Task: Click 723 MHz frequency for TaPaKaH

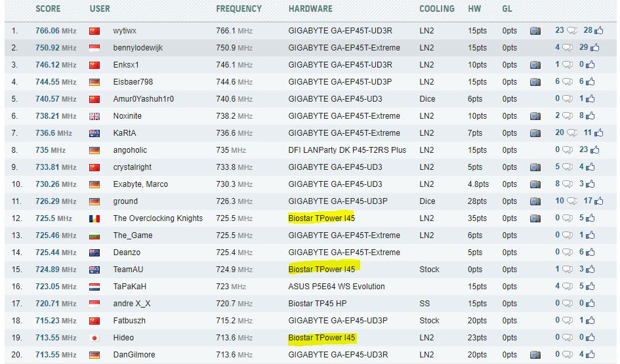Action: click(231, 287)
